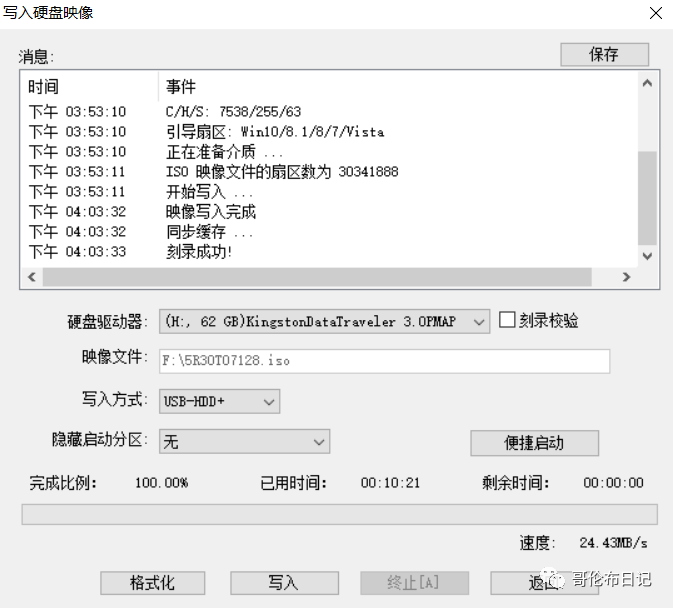The height and width of the screenshot is (608, 673).
Task: Open the 隐藏启动分区 dropdown
Action: pos(244,442)
